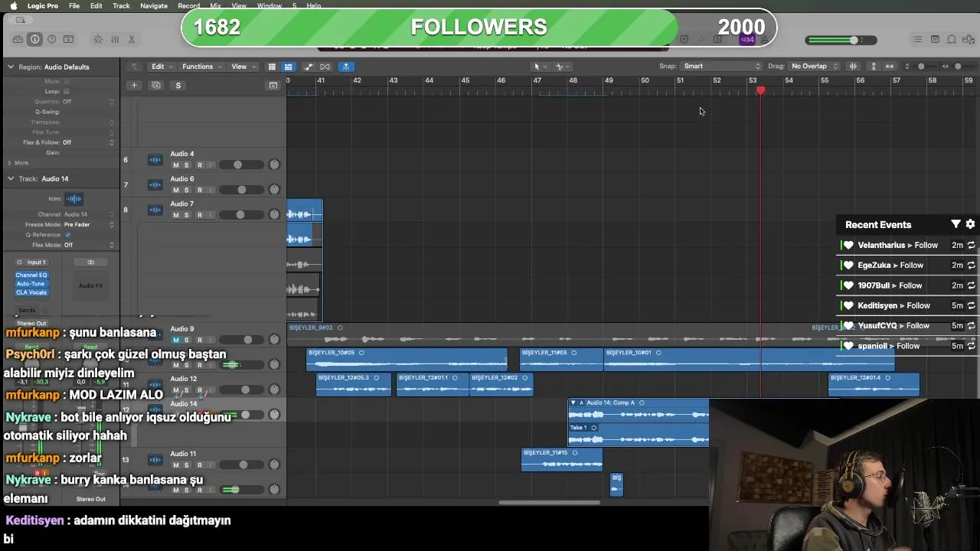The image size is (980, 551).
Task: Click the add new track plus button
Action: click(x=134, y=85)
